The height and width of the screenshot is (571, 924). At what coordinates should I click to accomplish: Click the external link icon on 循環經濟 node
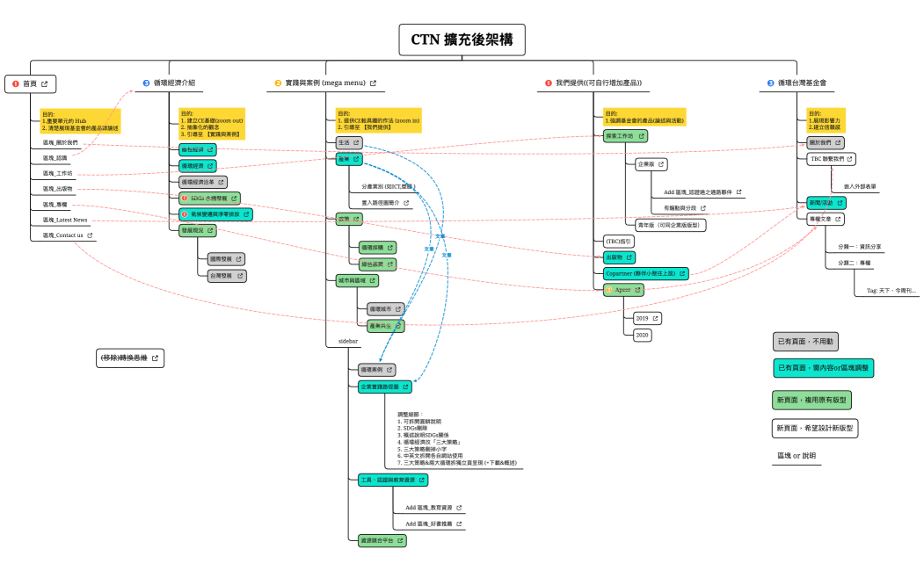tap(210, 165)
